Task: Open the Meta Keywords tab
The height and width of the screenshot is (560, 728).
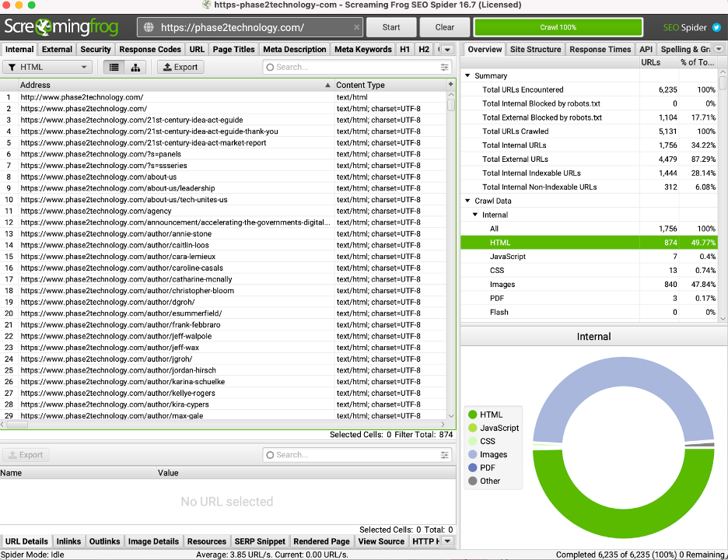Action: [363, 49]
